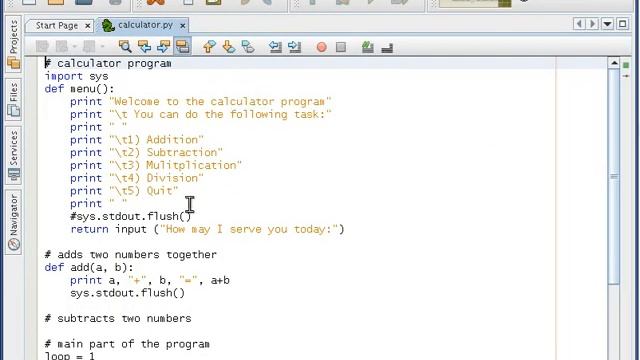Open the Navigator side panel
This screenshot has height=360, width=640.
pyautogui.click(x=13, y=222)
